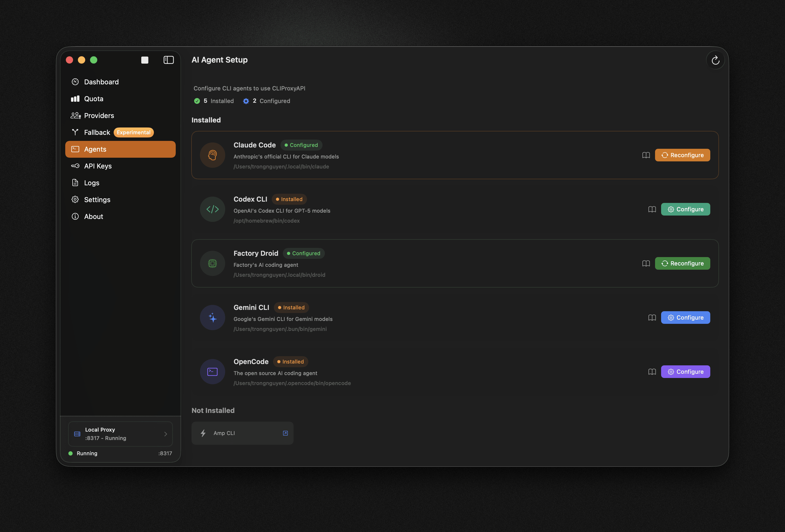This screenshot has width=785, height=532.
Task: Open documentation book icon for Claude Code
Action: pos(646,155)
